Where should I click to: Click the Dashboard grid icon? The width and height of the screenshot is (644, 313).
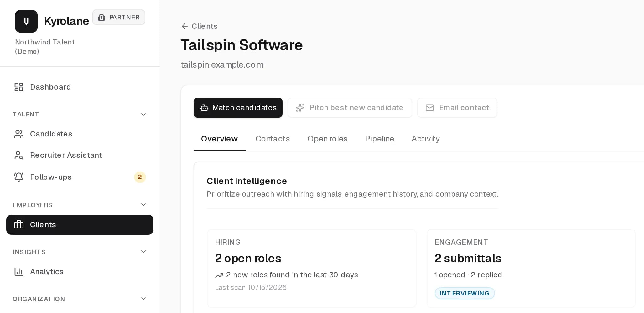coord(19,87)
